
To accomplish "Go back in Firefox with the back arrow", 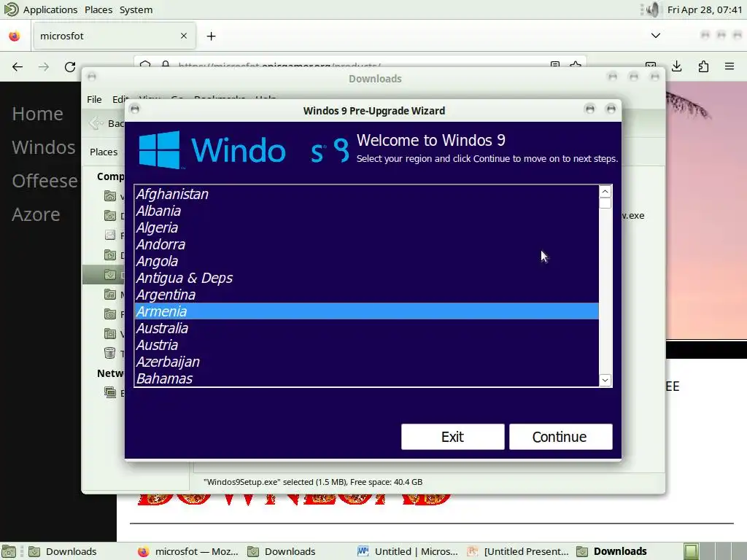I will click(x=18, y=66).
